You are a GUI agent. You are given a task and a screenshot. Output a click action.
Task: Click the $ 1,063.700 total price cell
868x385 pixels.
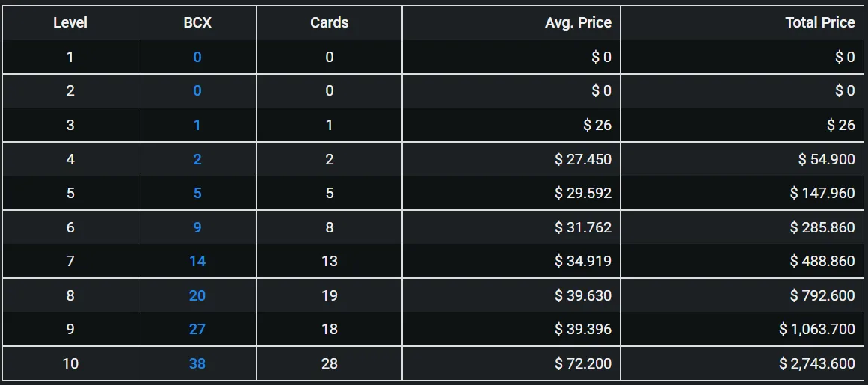pos(743,329)
